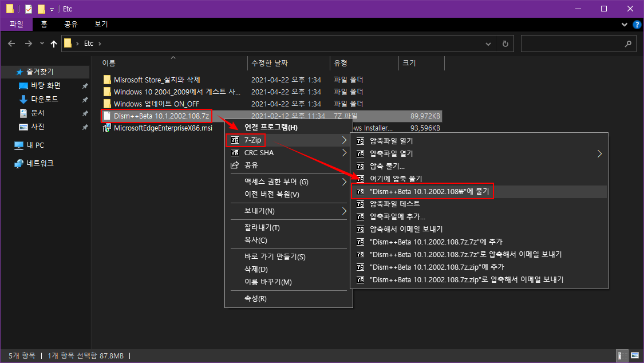Extract to "Dism++Beta 10.1.2002.108\" folder
The height and width of the screenshot is (363, 644).
[479, 191]
